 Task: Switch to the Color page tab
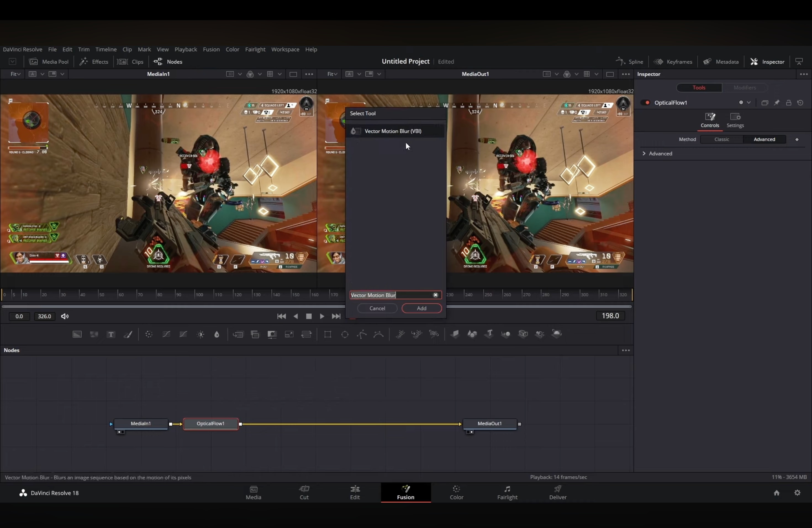pyautogui.click(x=457, y=493)
